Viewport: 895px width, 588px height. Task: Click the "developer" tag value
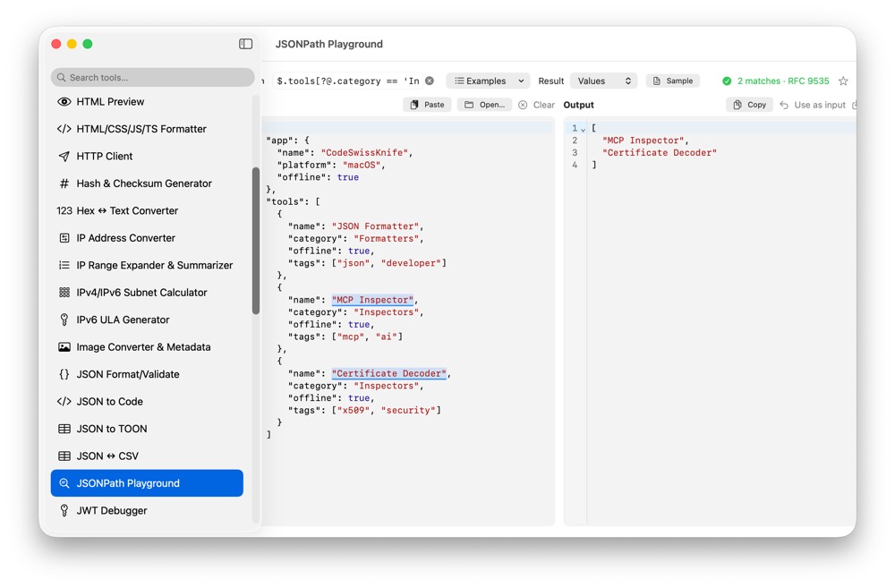pos(411,263)
